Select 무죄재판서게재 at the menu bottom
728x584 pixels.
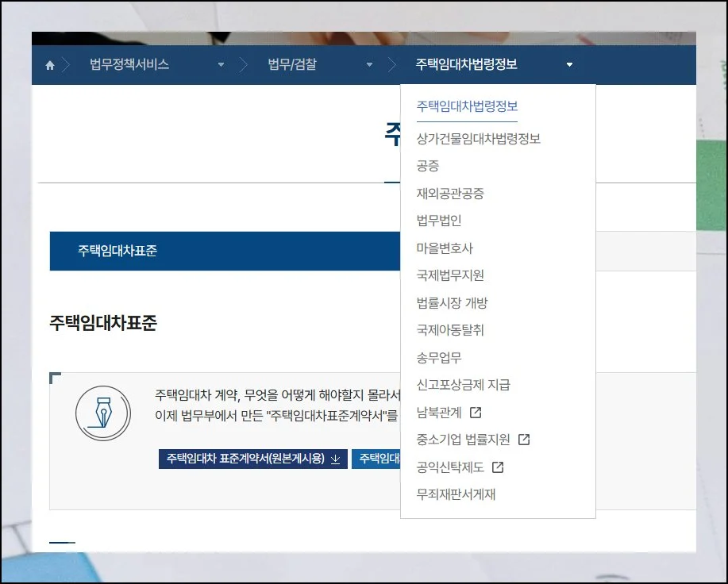(456, 494)
